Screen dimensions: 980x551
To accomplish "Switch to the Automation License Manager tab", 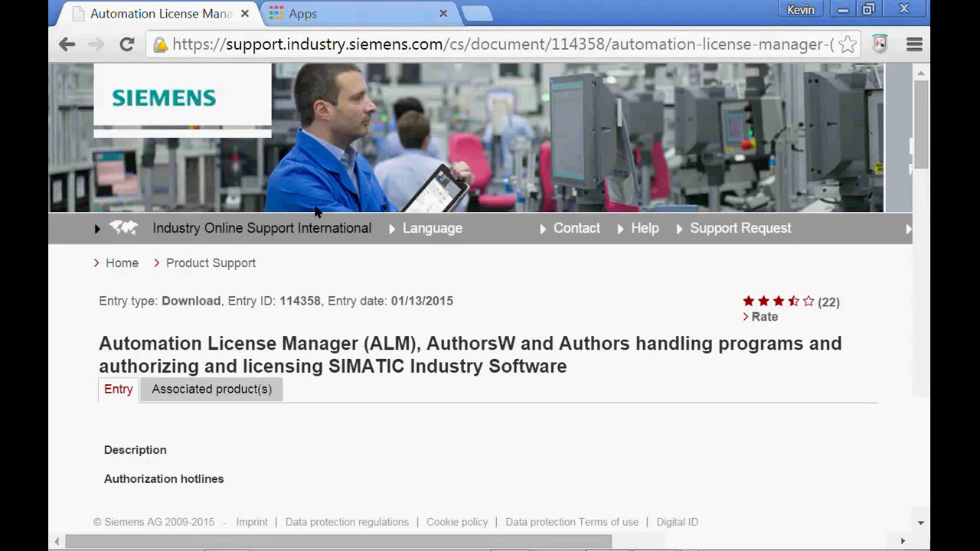I will 160,13.
